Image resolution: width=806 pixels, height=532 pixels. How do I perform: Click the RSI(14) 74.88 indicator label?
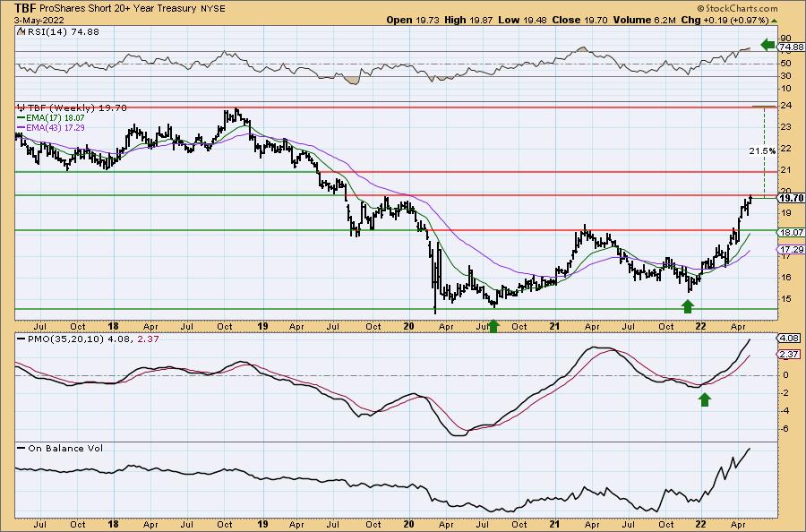(57, 32)
